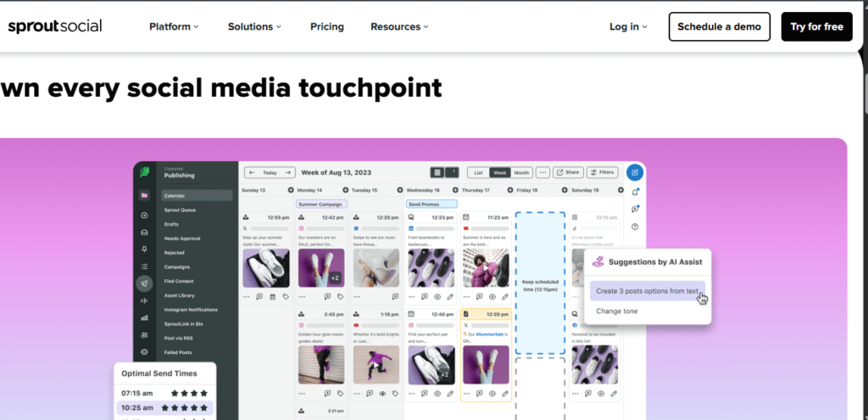This screenshot has width=868, height=420.
Task: Click the chat bubble icon below the bell
Action: click(635, 210)
